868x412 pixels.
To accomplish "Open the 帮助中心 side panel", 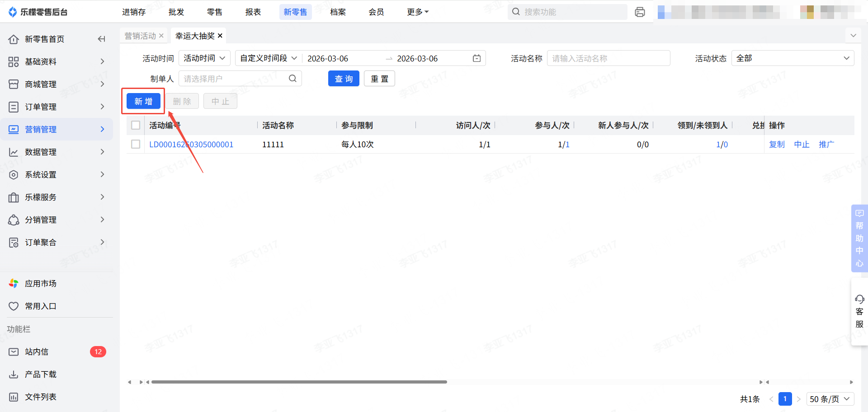I will point(859,238).
